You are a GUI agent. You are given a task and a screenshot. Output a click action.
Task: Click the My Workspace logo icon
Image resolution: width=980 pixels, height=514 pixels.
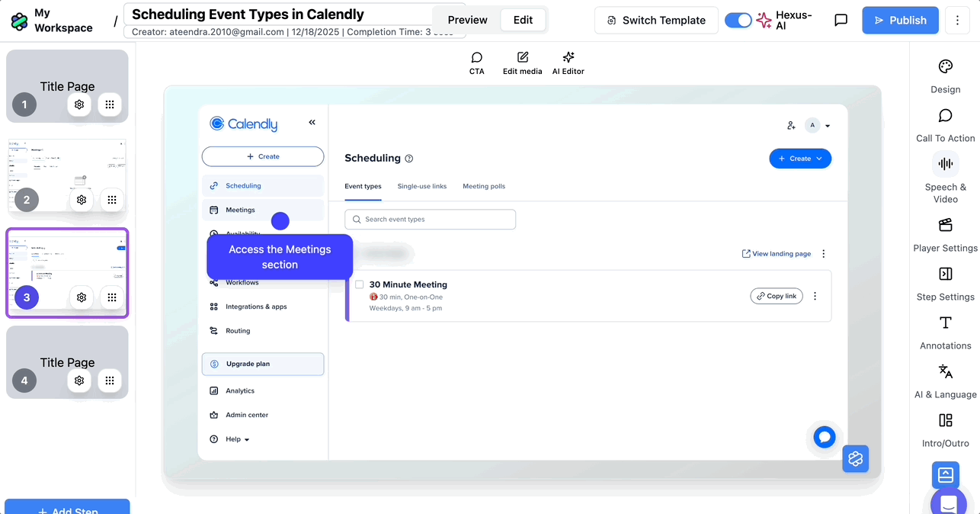(x=19, y=21)
